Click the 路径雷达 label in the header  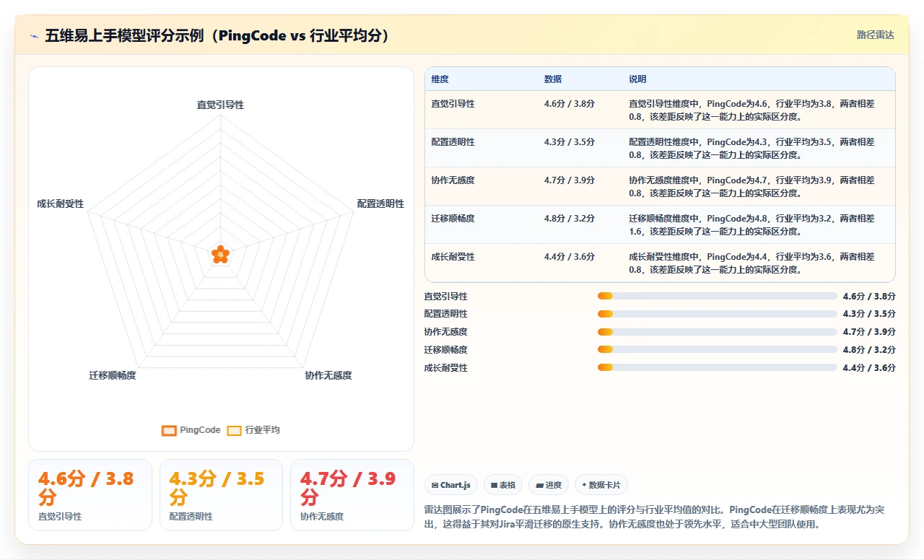coord(876,35)
